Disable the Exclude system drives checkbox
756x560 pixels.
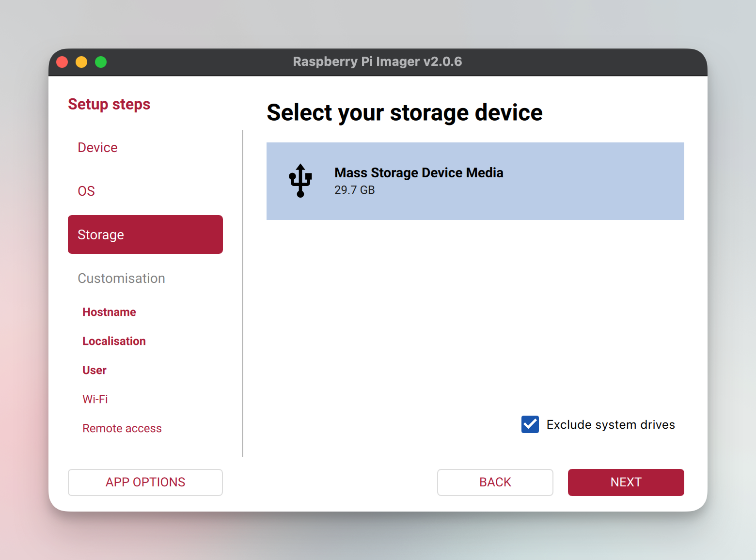point(530,424)
